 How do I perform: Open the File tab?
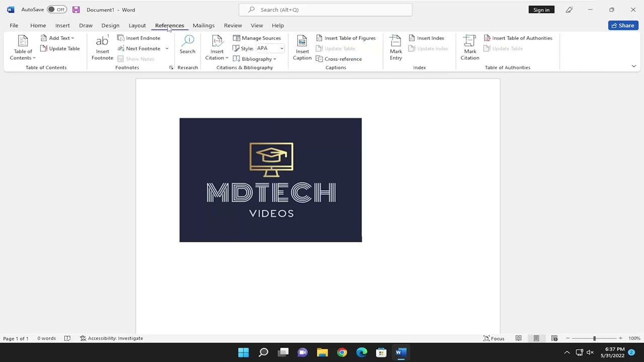click(x=14, y=25)
